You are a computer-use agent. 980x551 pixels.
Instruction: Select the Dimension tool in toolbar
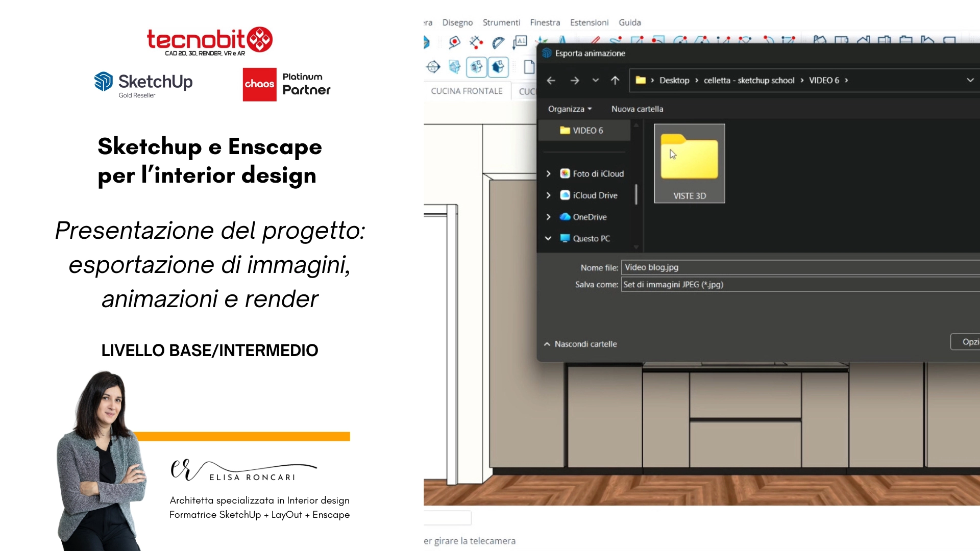point(476,42)
